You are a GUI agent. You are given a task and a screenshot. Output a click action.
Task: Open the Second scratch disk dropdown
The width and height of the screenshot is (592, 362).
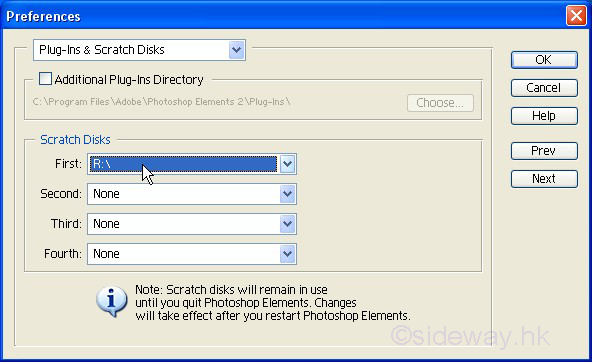(192, 194)
